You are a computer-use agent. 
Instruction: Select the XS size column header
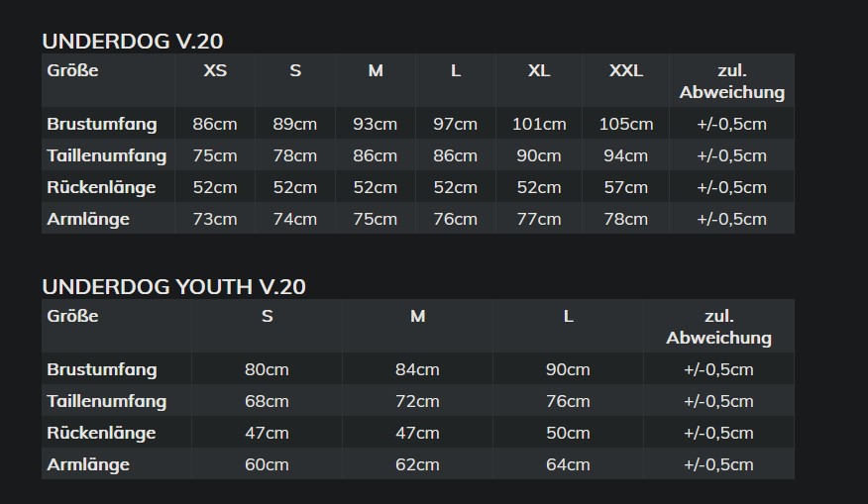(x=215, y=70)
